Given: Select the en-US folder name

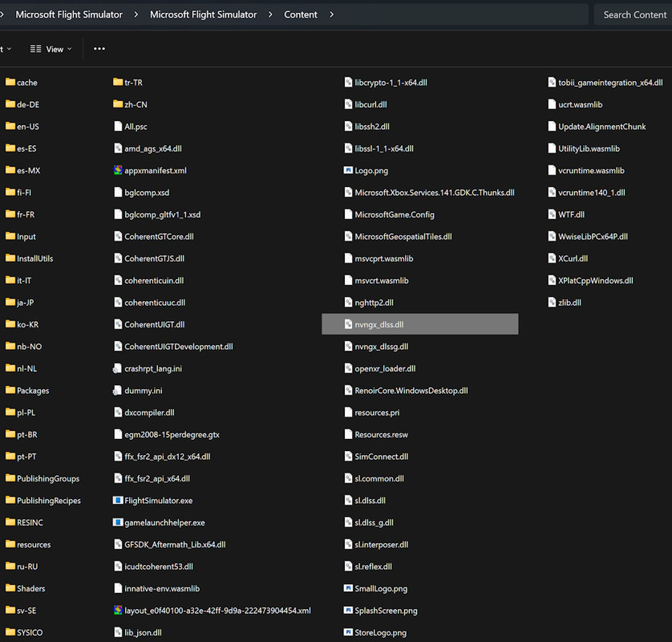Looking at the screenshot, I should click(28, 127).
